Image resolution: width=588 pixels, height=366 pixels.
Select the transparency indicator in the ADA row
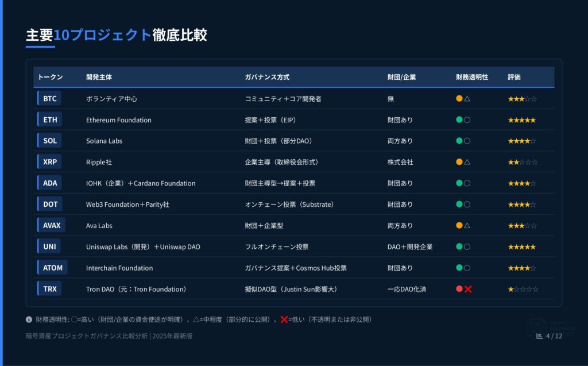(x=463, y=183)
